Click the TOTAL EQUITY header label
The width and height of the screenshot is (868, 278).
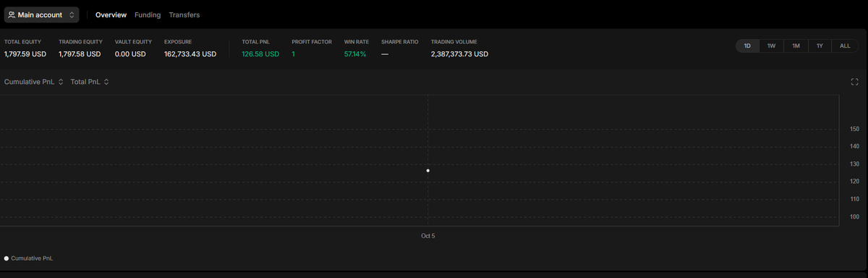pyautogui.click(x=22, y=42)
